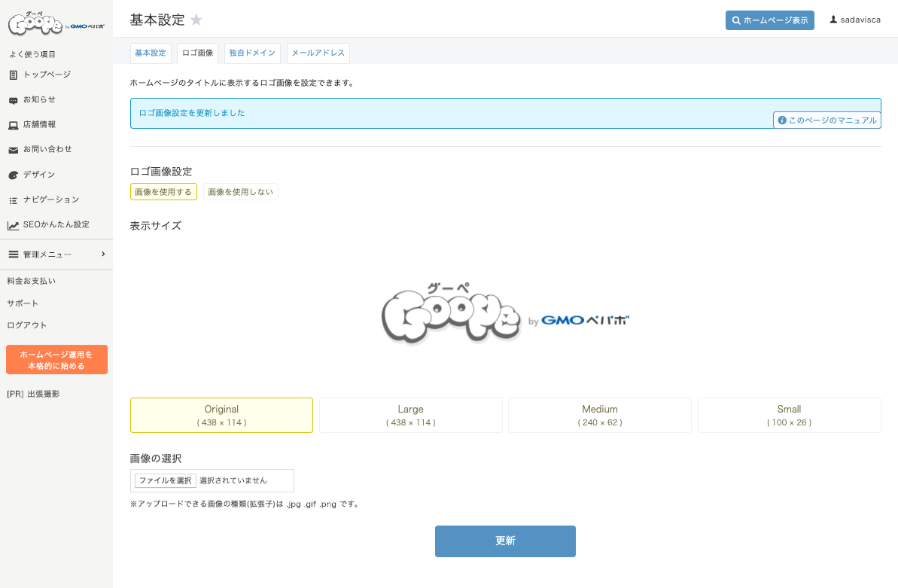898x588 pixels.
Task: Select 画像を使用しない option
Action: click(241, 191)
